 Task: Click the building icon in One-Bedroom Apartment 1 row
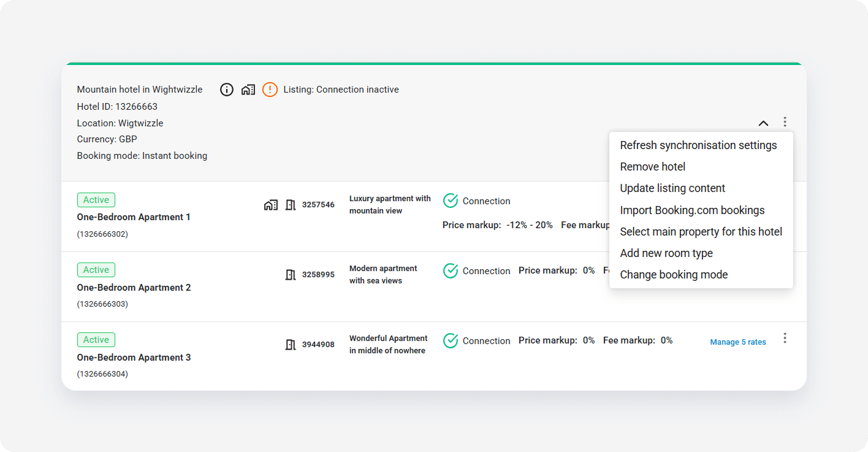click(271, 205)
